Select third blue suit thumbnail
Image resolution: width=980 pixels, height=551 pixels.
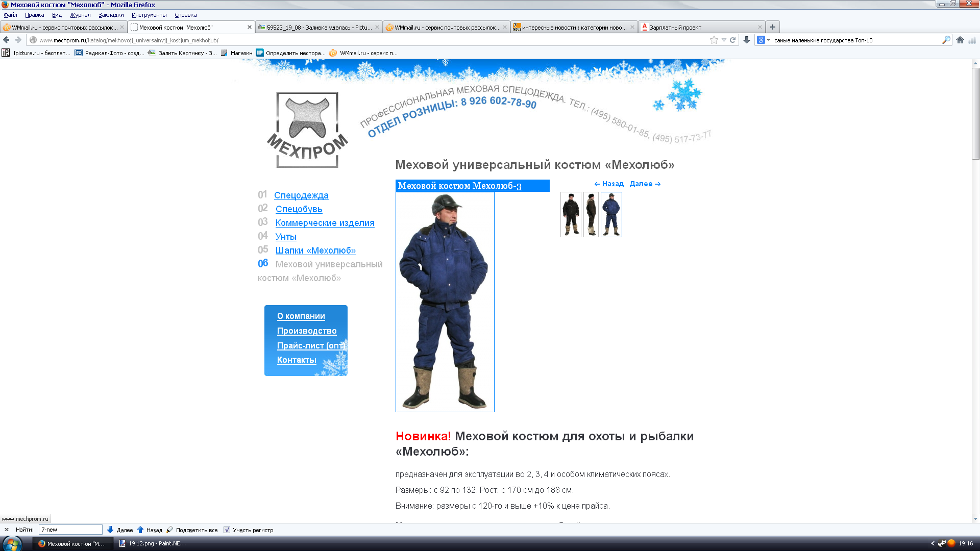coord(611,214)
